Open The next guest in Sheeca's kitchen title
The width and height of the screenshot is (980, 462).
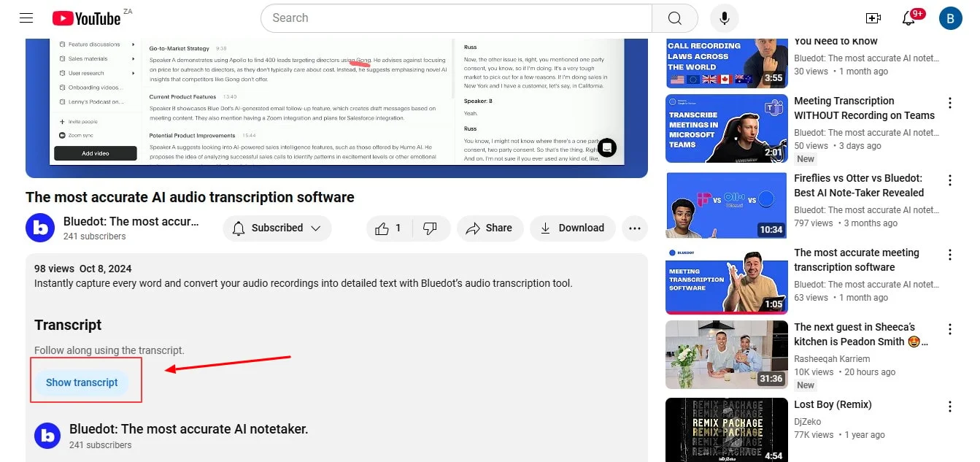(x=861, y=334)
